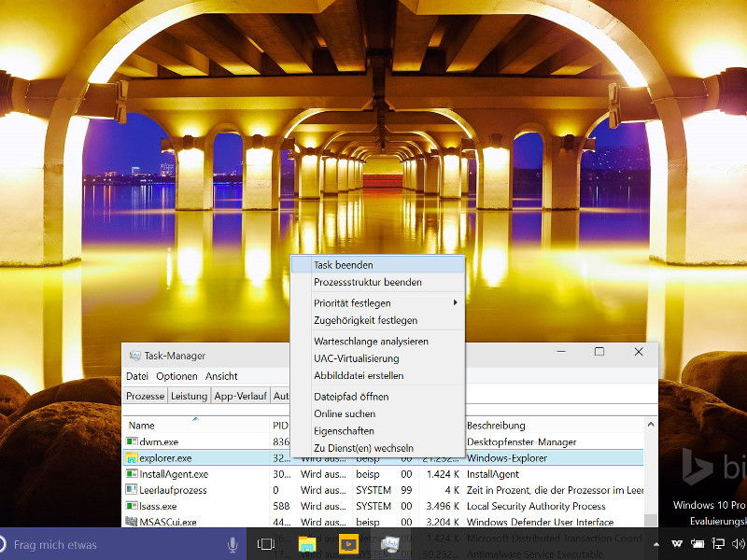Click the battery tray icon
747x560 pixels.
[x=698, y=543]
